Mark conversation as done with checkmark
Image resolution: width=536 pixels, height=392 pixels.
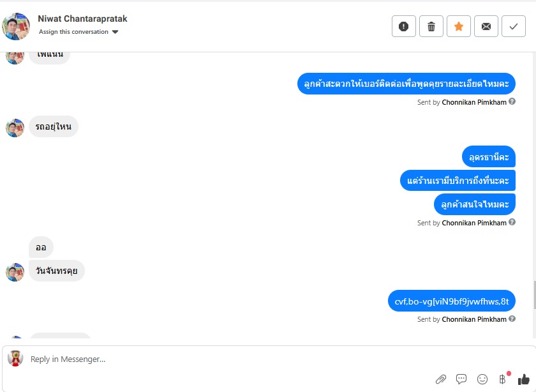(x=514, y=26)
